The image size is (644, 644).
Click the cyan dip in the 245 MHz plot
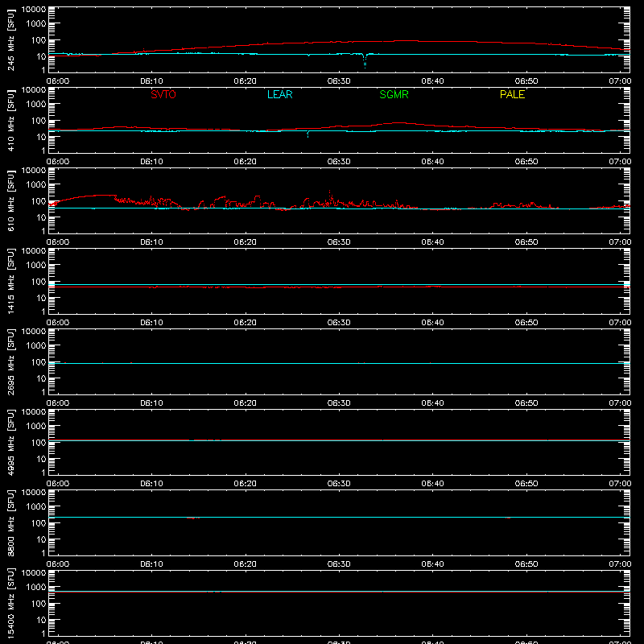tap(365, 61)
